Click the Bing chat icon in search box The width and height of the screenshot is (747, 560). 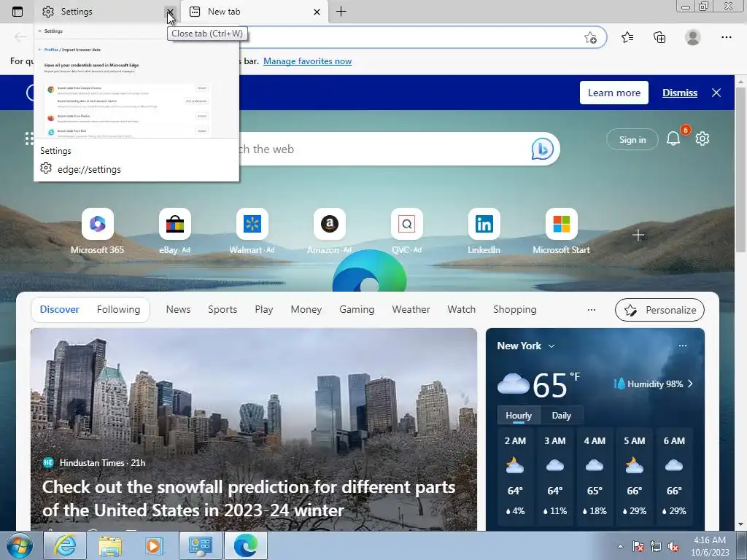(x=542, y=149)
